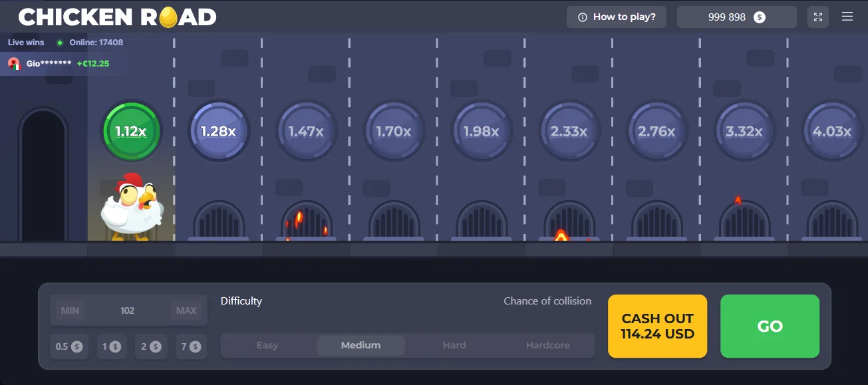868x385 pixels.
Task: Click the sewer grate under 1.28x
Action: coord(219,221)
